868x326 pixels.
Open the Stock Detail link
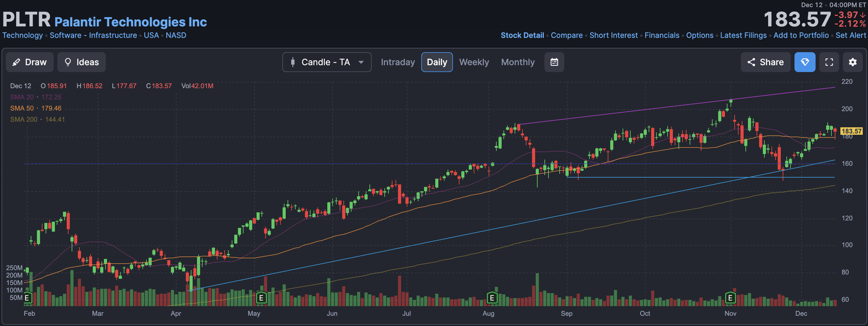522,35
